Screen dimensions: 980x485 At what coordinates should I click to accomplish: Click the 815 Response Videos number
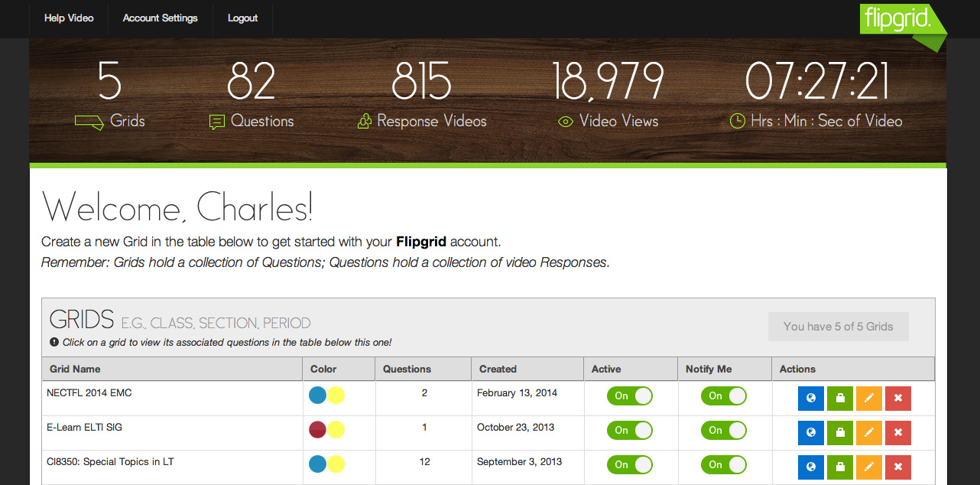(422, 82)
